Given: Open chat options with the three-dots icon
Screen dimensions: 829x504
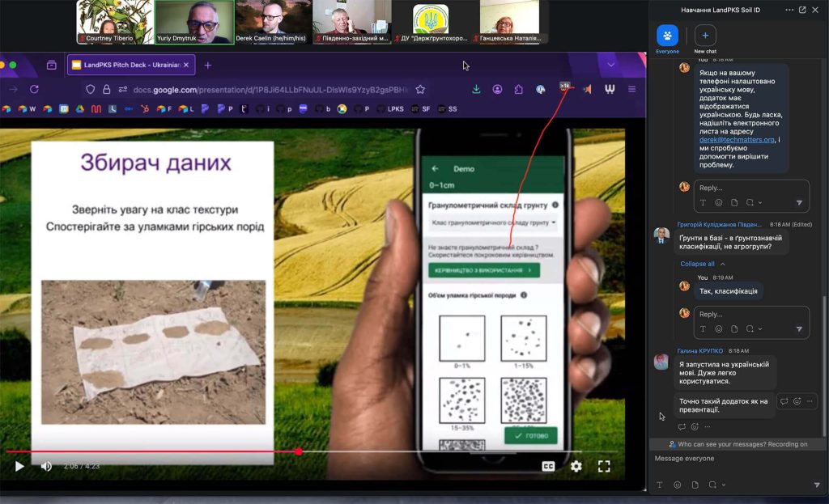Looking at the screenshot, I should (789, 10).
